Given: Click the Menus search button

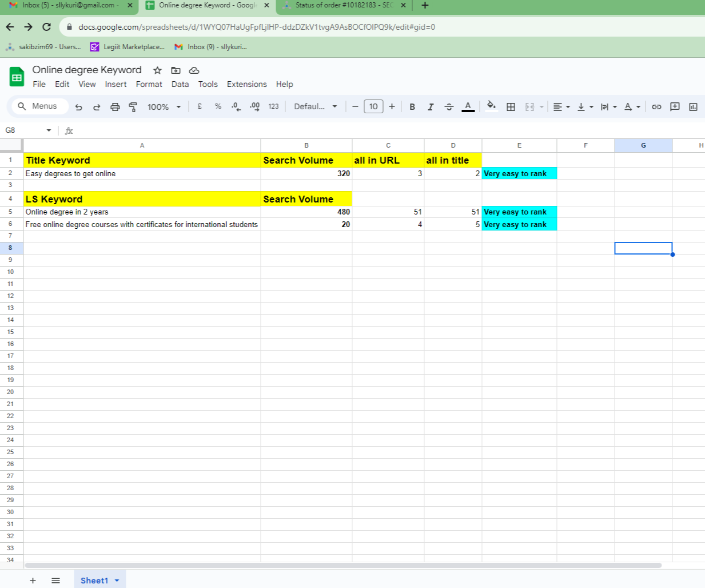Looking at the screenshot, I should click(x=38, y=106).
